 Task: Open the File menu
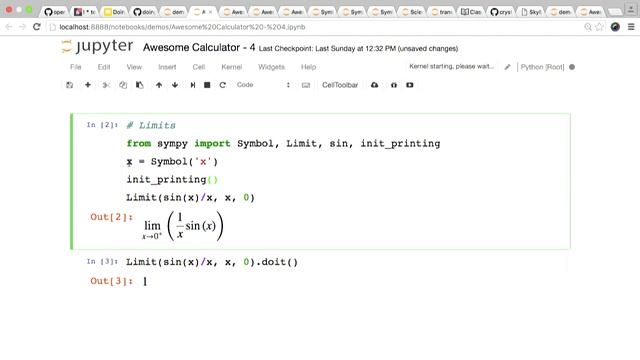coord(76,67)
